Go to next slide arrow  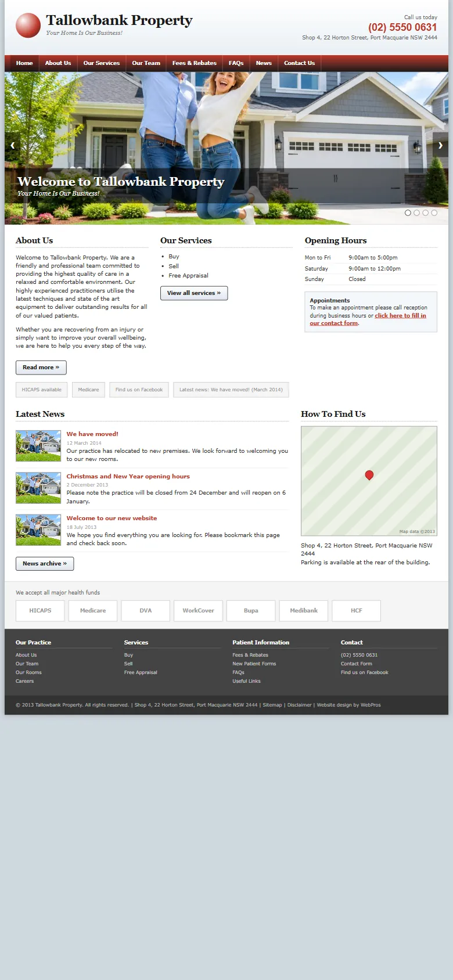coord(440,145)
